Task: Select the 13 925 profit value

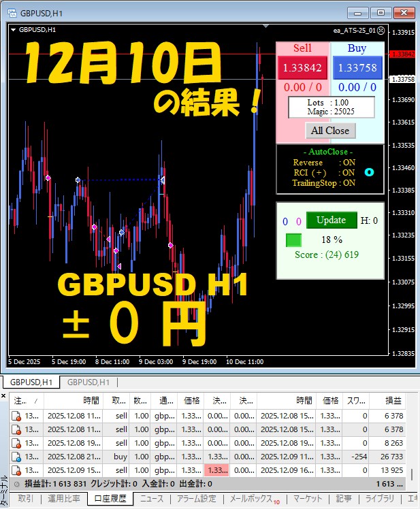Action: point(391,470)
